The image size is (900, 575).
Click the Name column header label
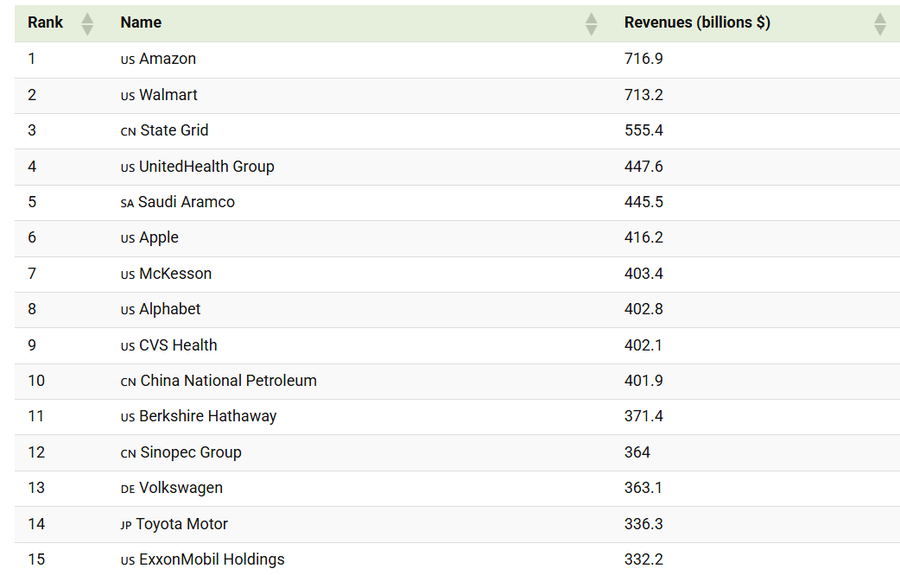[141, 22]
